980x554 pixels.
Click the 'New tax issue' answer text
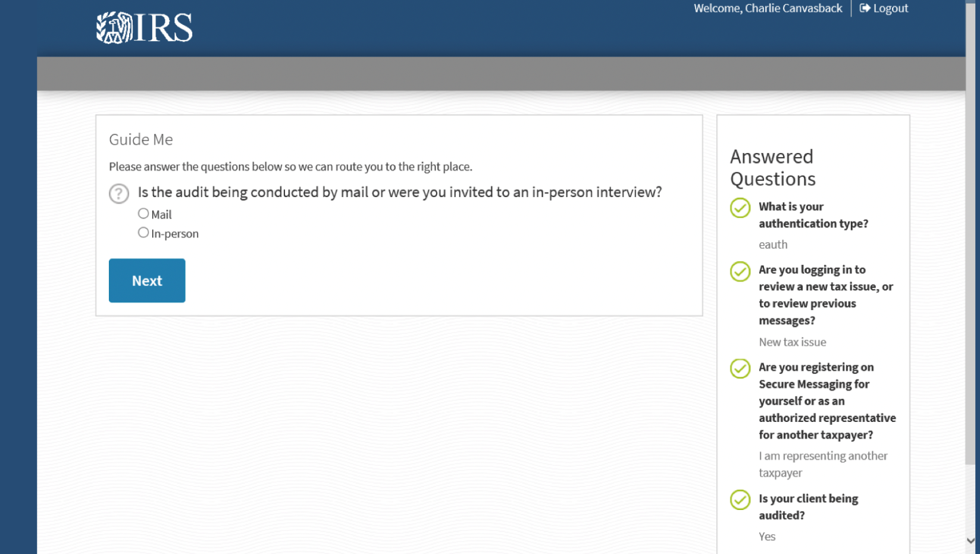click(x=792, y=342)
